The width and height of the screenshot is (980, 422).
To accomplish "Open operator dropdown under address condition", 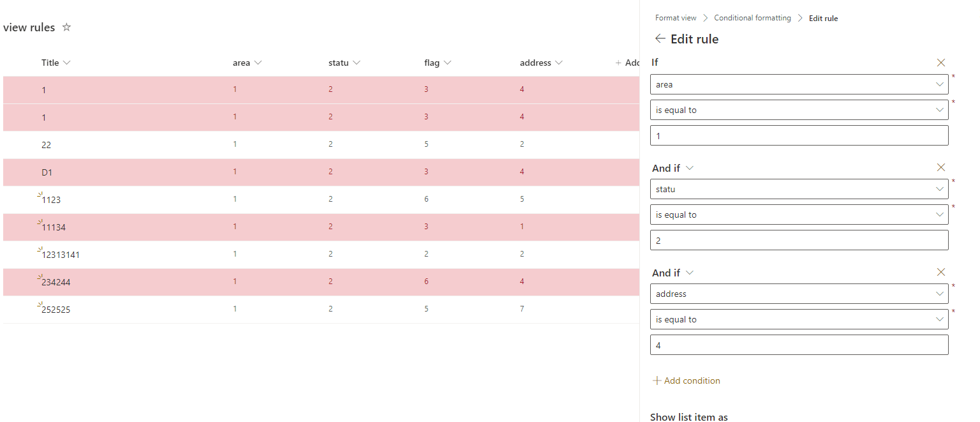I will click(799, 319).
